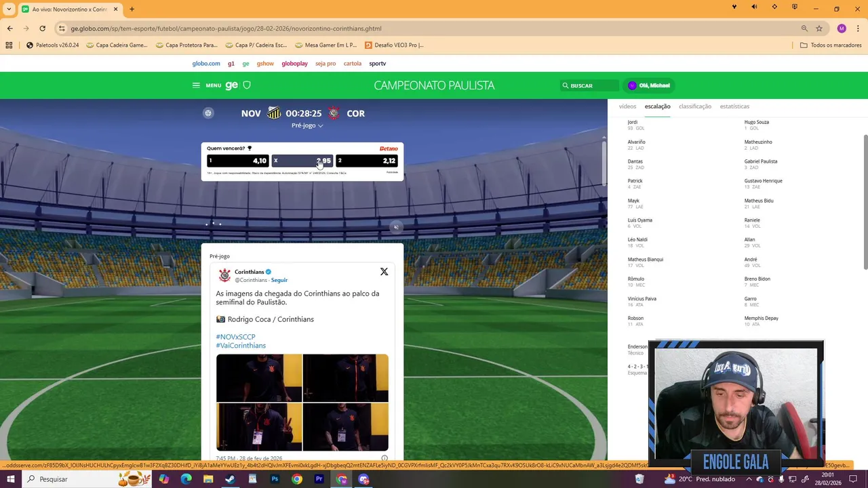Image resolution: width=868 pixels, height=488 pixels.
Task: Open sportv link
Action: click(378, 64)
